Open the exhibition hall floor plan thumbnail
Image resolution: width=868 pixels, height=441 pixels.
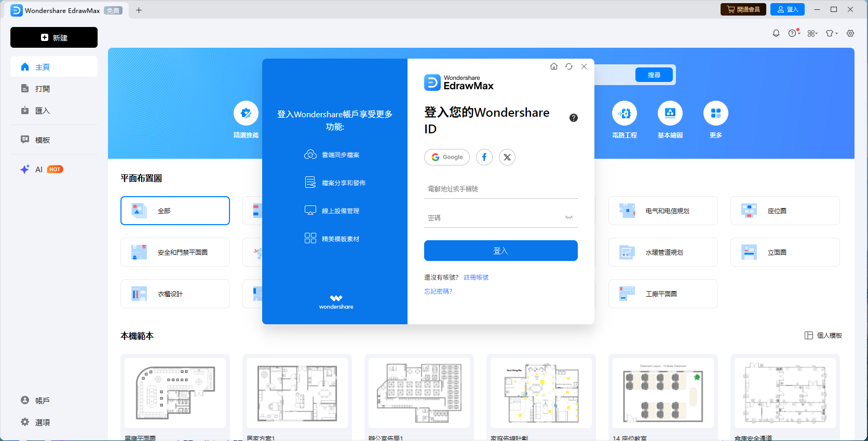click(x=175, y=393)
